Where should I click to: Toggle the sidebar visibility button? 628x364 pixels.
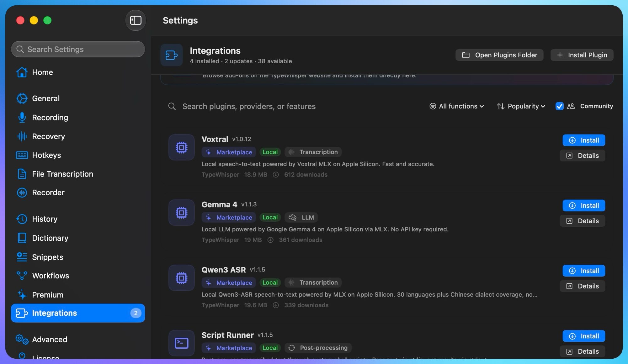[136, 20]
